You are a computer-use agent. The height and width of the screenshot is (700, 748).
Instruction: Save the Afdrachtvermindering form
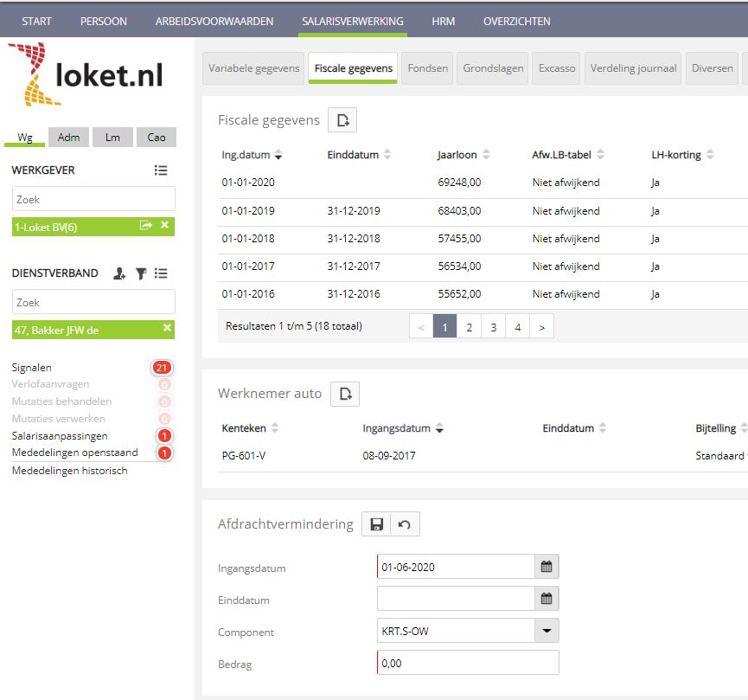(x=376, y=524)
